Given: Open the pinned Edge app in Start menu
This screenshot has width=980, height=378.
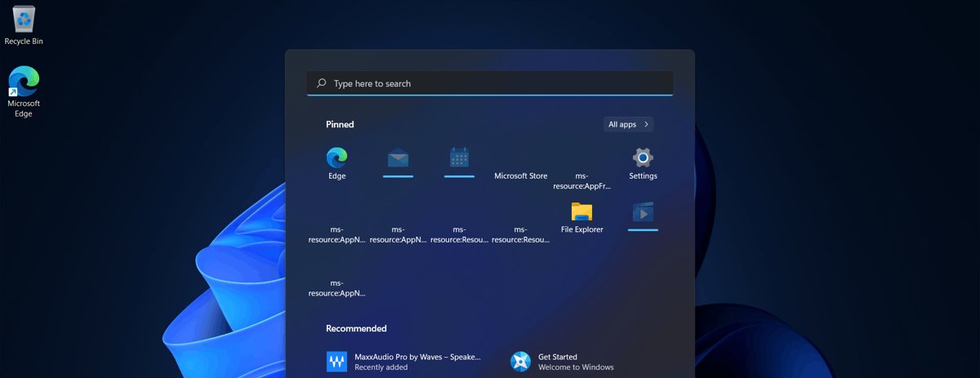Looking at the screenshot, I should tap(337, 163).
